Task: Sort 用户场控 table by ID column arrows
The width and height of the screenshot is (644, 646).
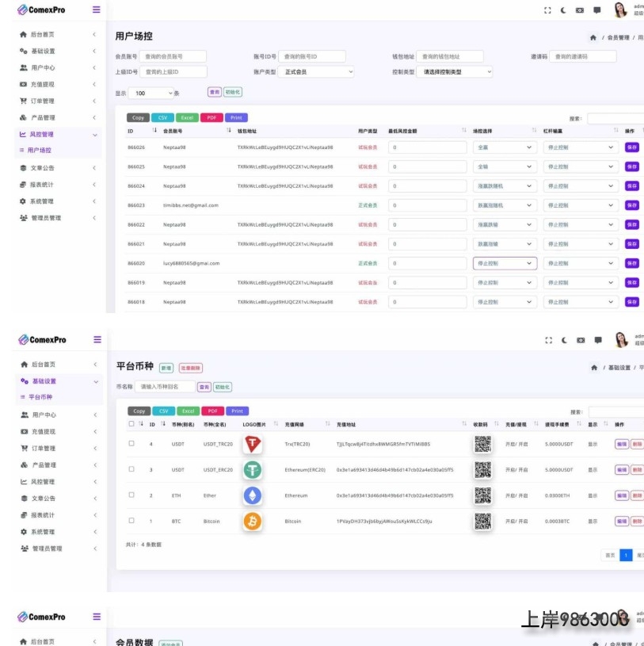Action: coord(154,131)
